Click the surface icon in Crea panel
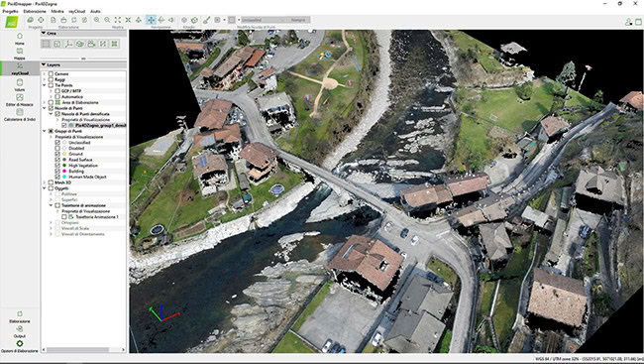Viewport: 644px width, 364px height. click(x=80, y=44)
